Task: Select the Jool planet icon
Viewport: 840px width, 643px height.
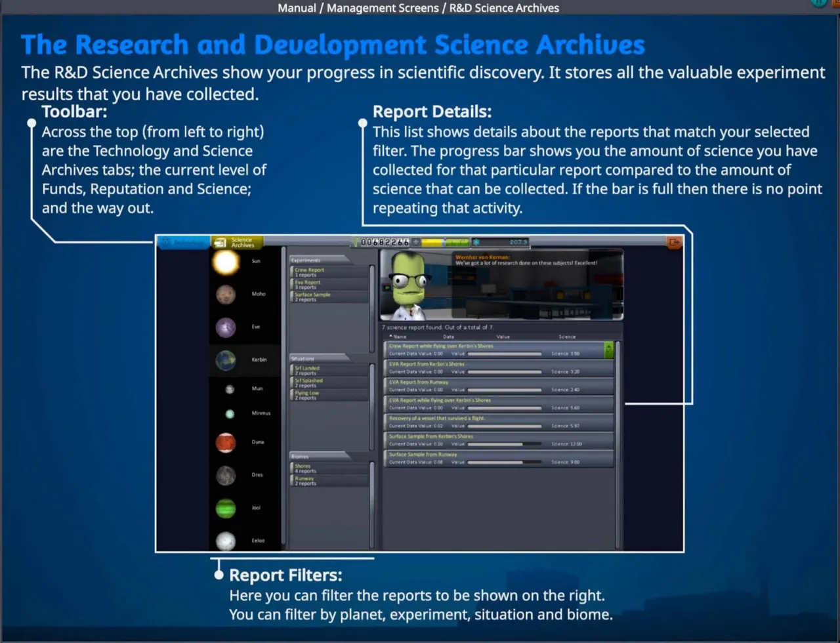Action: (x=226, y=508)
